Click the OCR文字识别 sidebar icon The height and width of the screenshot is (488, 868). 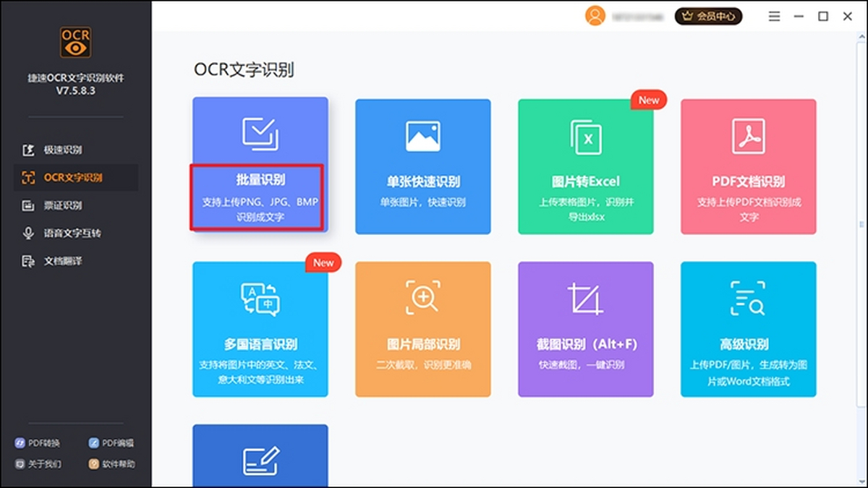point(29,178)
